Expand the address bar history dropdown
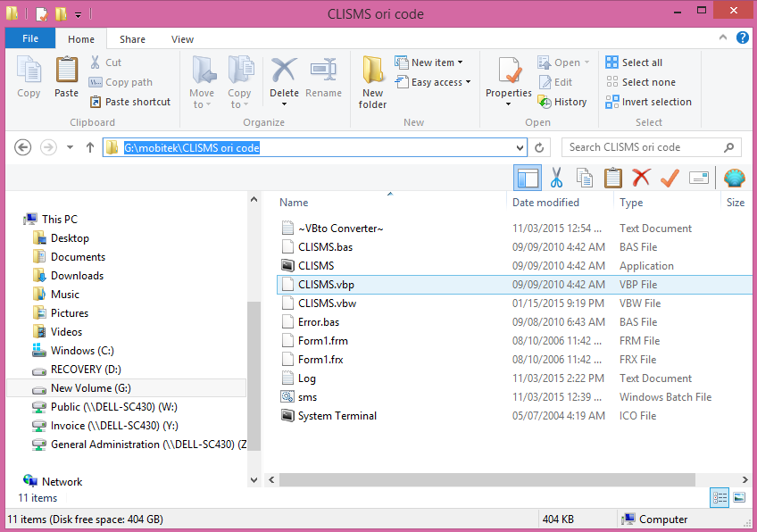Viewport: 757px width, 532px height. [x=520, y=147]
